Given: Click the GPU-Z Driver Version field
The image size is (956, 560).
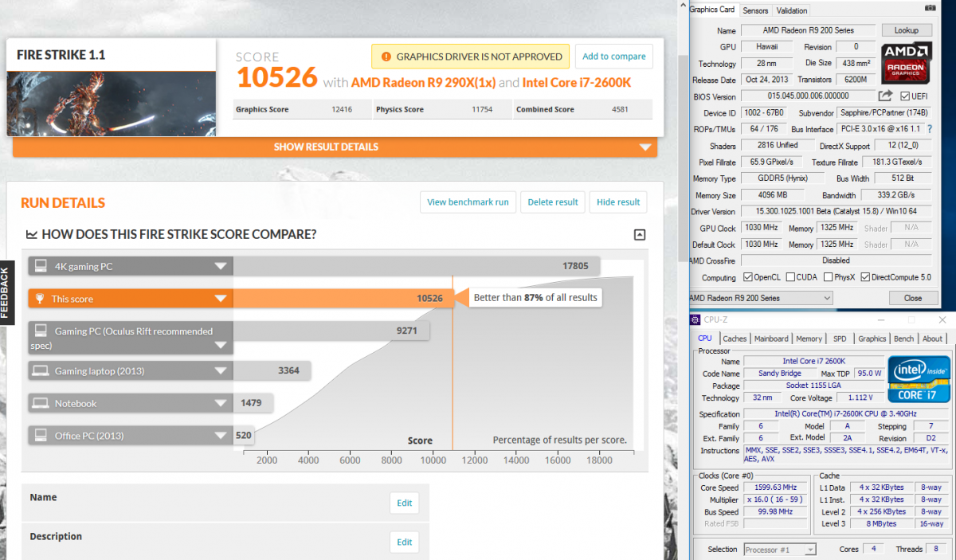Looking at the screenshot, I should pos(836,211).
